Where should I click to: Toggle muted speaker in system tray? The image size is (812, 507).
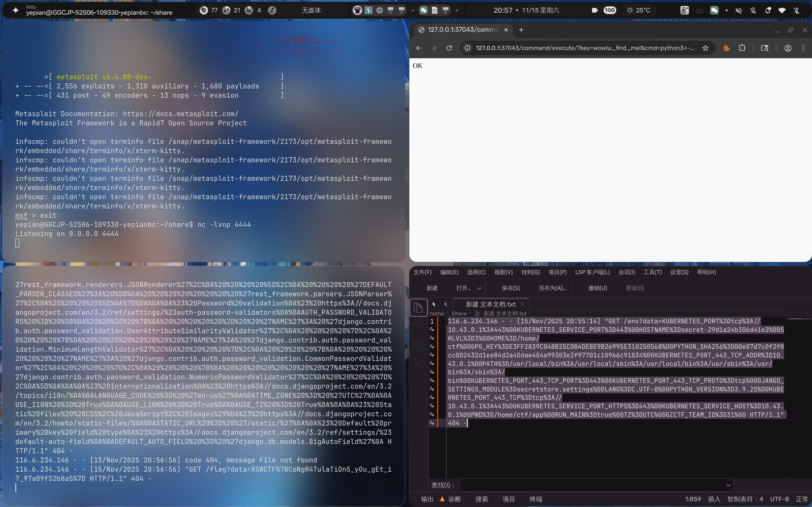(738, 11)
